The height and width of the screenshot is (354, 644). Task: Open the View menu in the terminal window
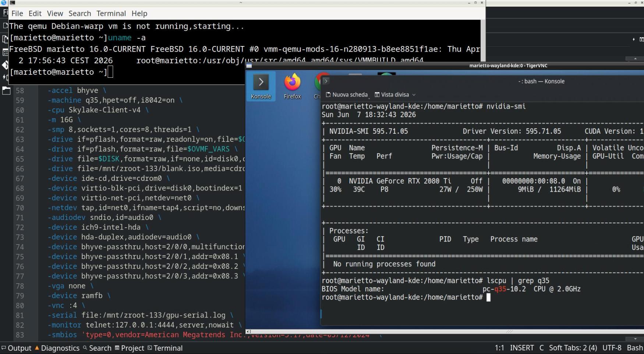[55, 13]
